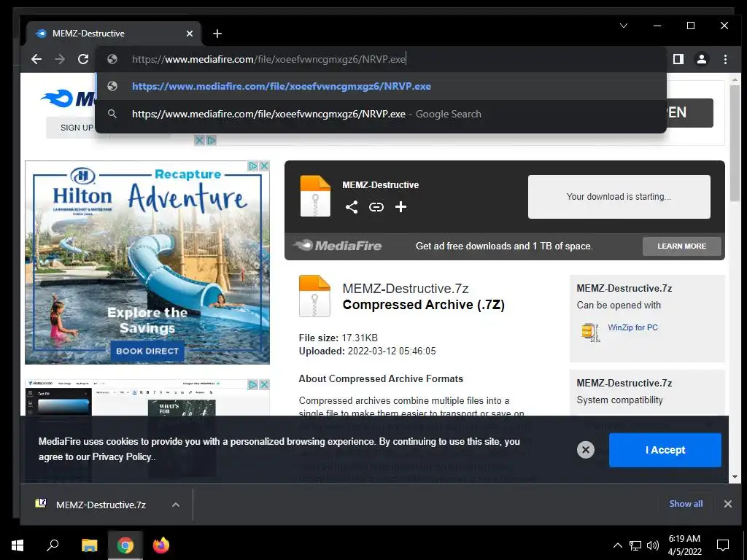Image resolution: width=747 pixels, height=560 pixels.
Task: Open the Windows Start menu
Action: (x=18, y=545)
